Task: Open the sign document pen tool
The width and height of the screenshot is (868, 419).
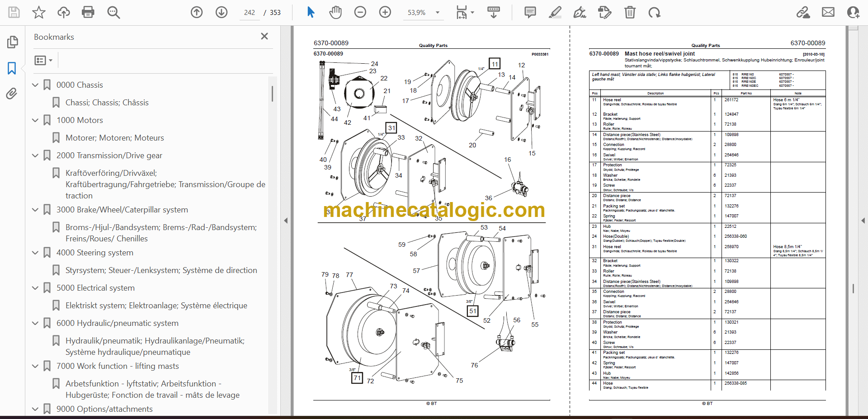Action: 580,12
